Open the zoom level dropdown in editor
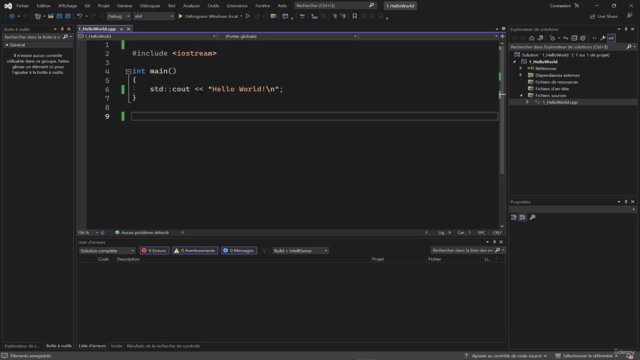 97,233
